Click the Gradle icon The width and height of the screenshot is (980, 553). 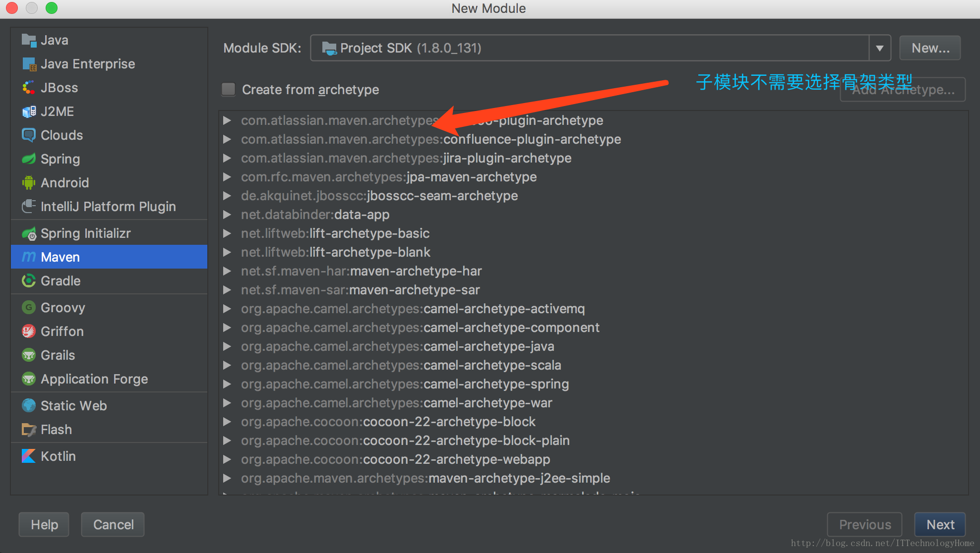pos(29,281)
